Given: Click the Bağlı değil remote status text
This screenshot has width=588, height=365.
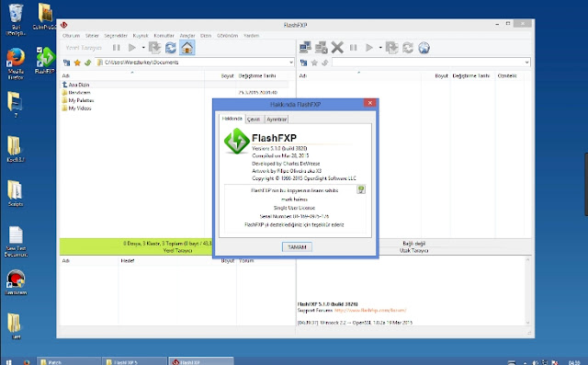Looking at the screenshot, I should 414,244.
